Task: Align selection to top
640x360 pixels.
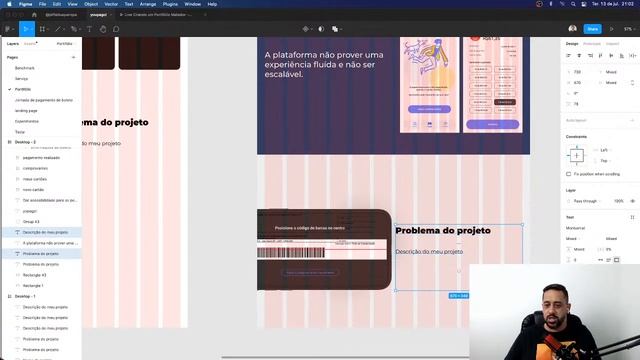Action: click(x=600, y=56)
